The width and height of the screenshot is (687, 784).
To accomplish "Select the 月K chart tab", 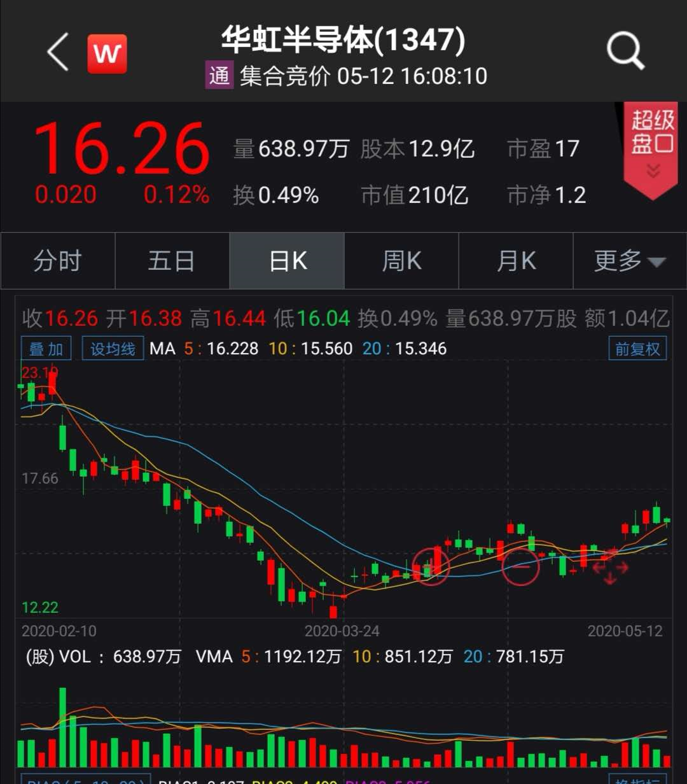I will (516, 261).
